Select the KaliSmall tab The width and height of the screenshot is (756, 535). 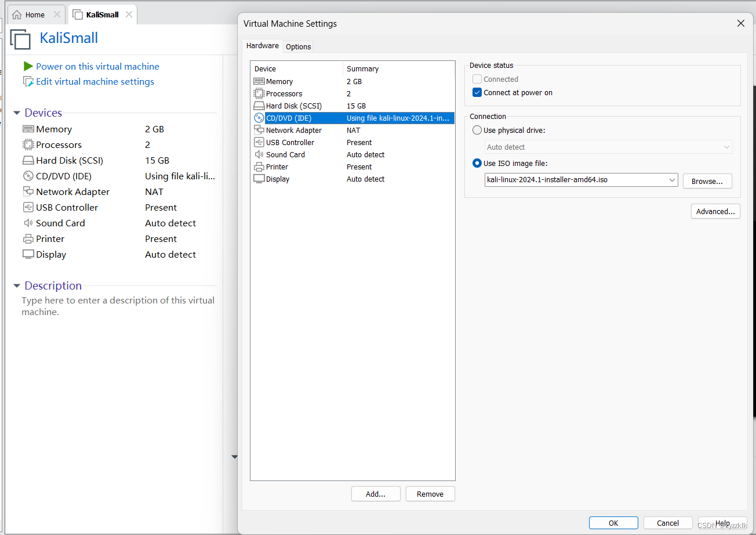tap(102, 15)
